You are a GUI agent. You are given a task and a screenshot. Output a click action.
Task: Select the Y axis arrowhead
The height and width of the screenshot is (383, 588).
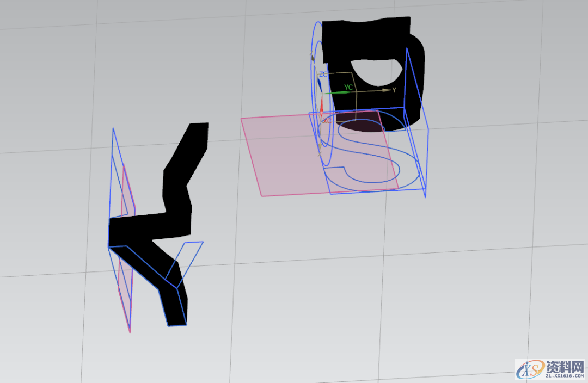[387, 90]
